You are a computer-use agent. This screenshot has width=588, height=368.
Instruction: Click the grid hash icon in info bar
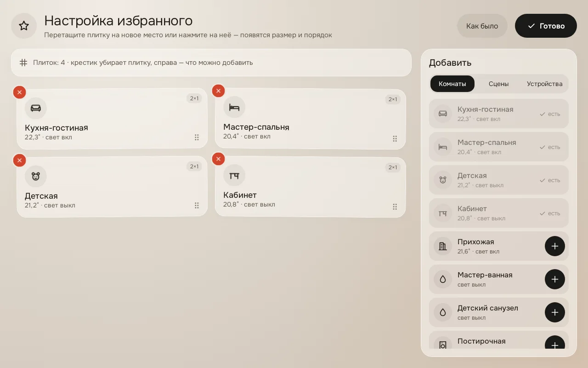click(23, 63)
